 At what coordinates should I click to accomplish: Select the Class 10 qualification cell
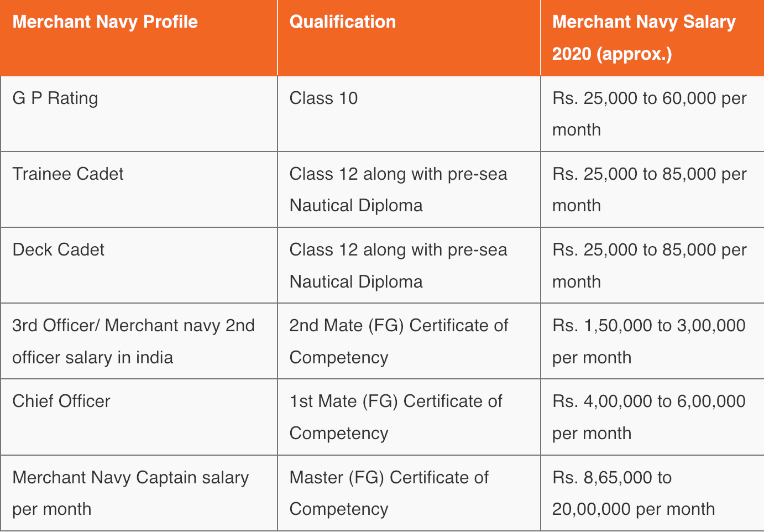click(x=409, y=113)
